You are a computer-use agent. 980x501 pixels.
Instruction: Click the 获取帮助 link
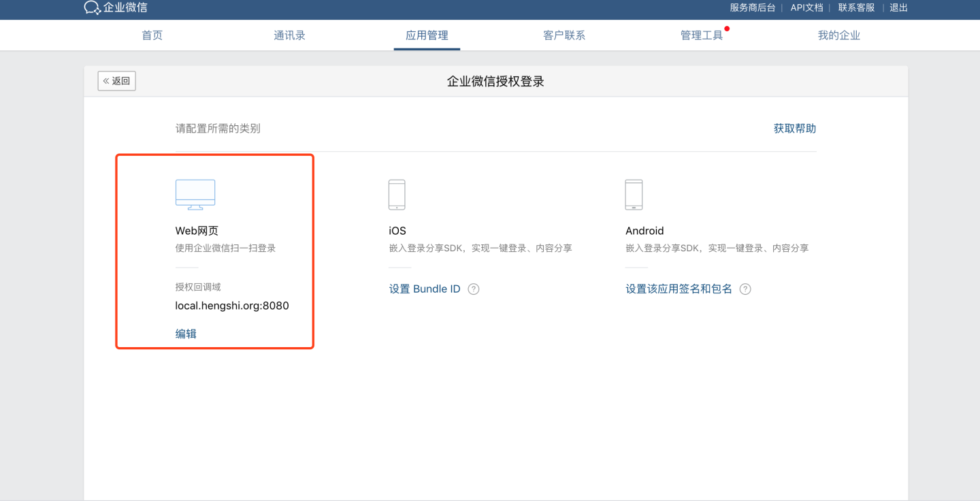[x=794, y=129]
